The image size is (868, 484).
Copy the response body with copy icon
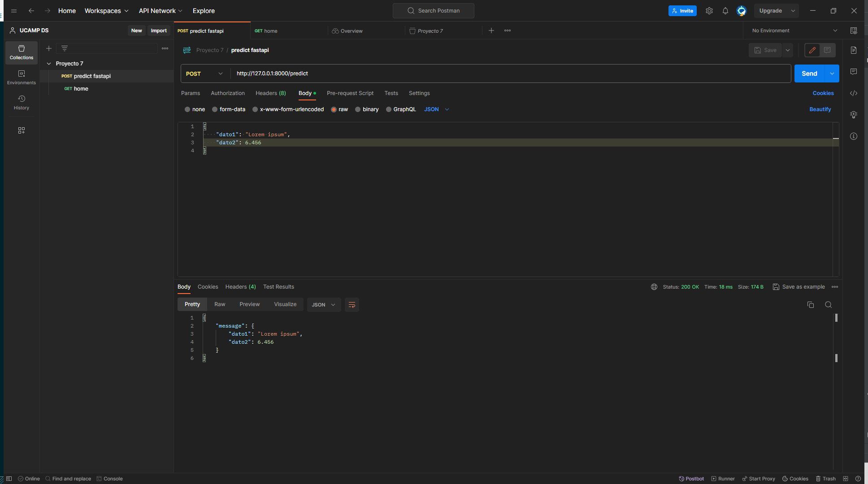[811, 305]
